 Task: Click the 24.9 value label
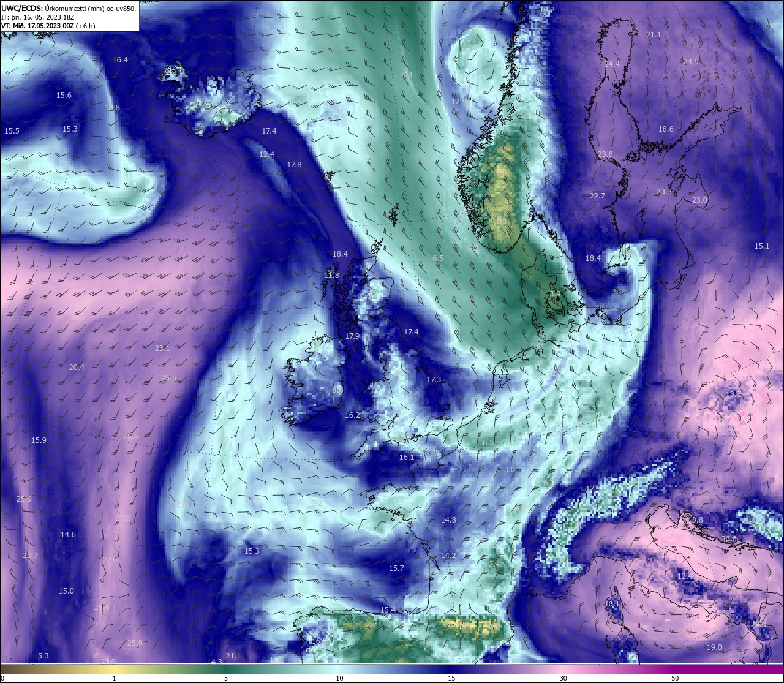point(691,62)
